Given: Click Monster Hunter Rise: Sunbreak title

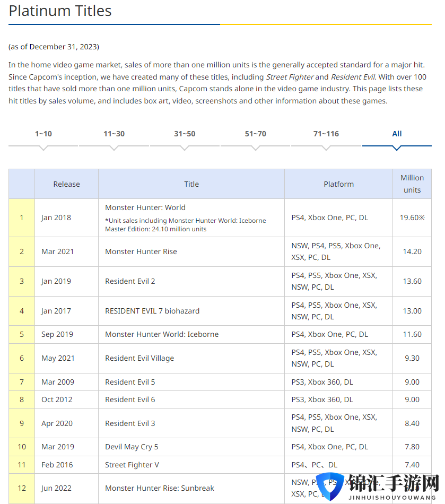Looking at the screenshot, I should pyautogui.click(x=160, y=488).
